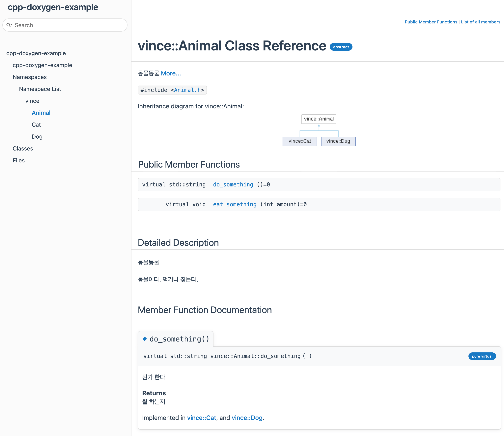Open vince::Cat node in inheritance diagram
This screenshot has width=504, height=436.
pos(300,141)
